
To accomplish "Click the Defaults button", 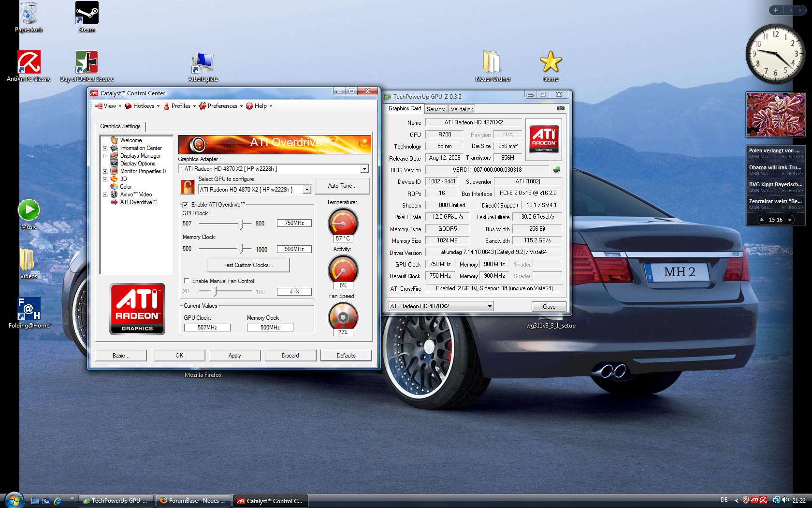I will pos(346,356).
